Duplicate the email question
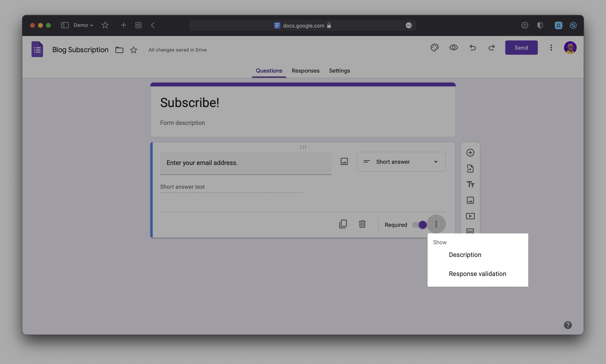Screen dimensions: 606x364 pos(343,224)
